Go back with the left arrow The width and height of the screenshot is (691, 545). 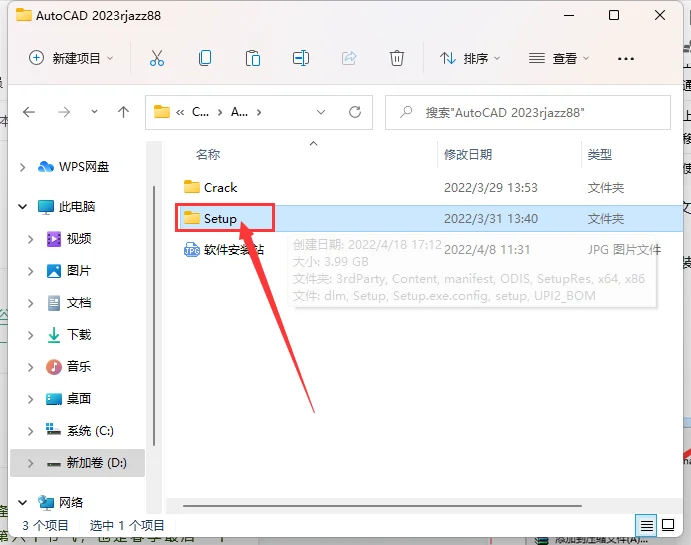click(29, 112)
